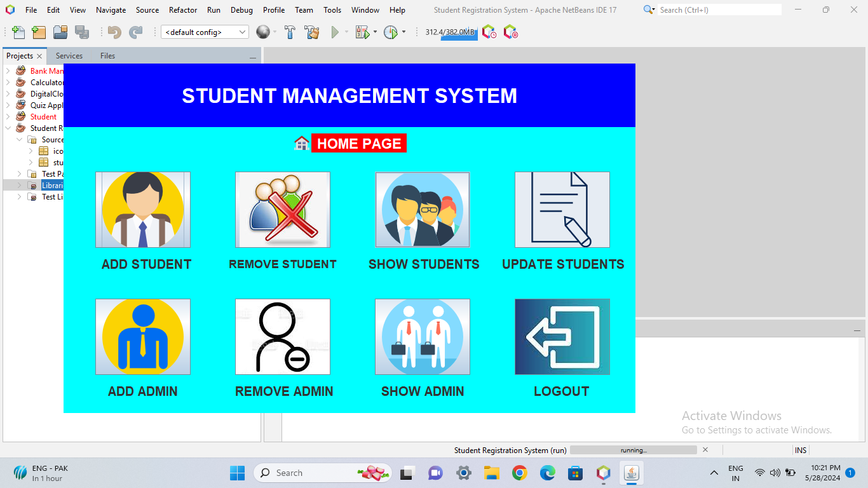Click the REMOVE STUDENT label
Image resolution: width=868 pixels, height=488 pixels.
point(283,264)
